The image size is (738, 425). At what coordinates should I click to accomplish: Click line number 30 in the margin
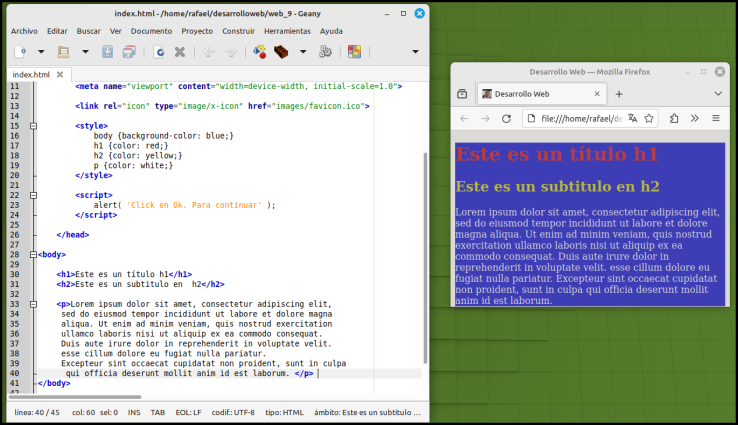15,274
